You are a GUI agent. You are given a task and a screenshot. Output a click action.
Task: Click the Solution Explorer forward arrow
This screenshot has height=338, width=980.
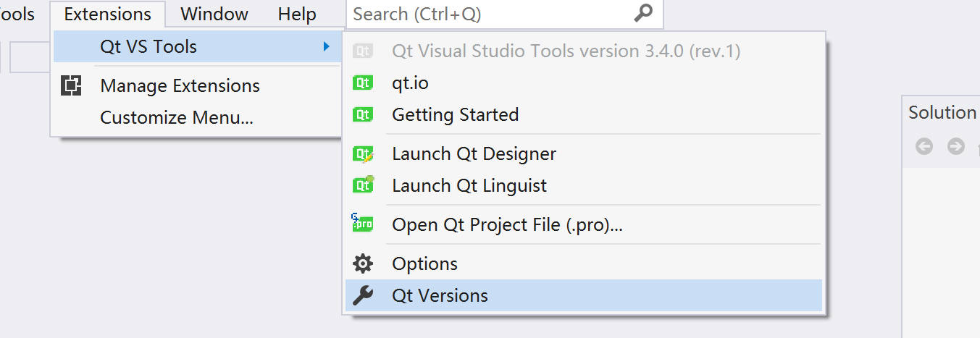click(956, 146)
